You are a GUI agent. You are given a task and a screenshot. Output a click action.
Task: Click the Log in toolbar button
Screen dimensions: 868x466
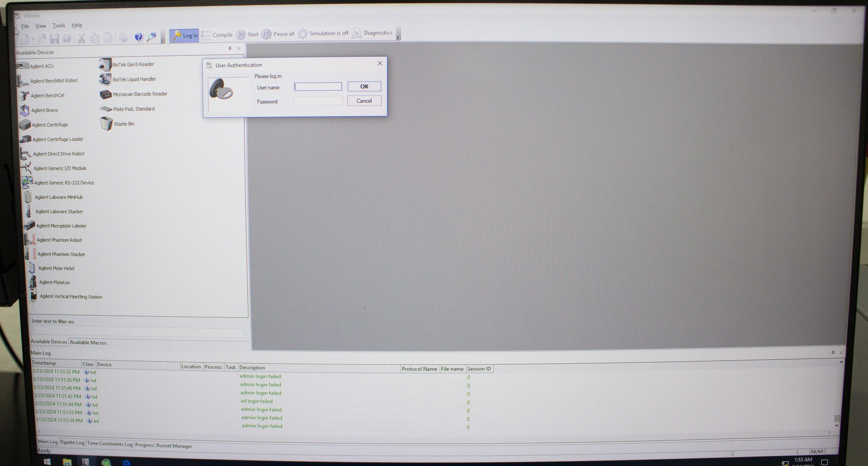pos(184,36)
